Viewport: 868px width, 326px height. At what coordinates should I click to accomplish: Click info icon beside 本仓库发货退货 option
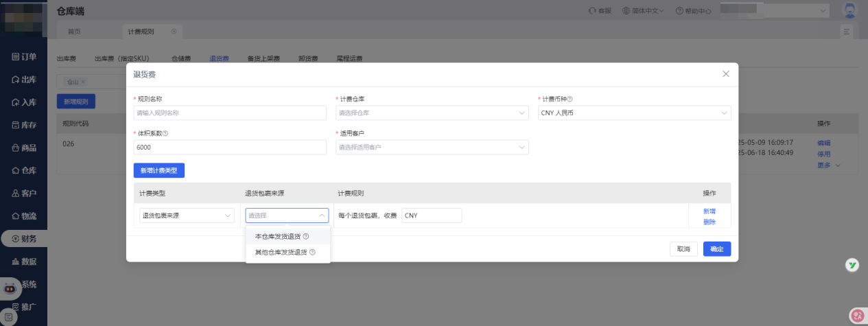point(306,237)
